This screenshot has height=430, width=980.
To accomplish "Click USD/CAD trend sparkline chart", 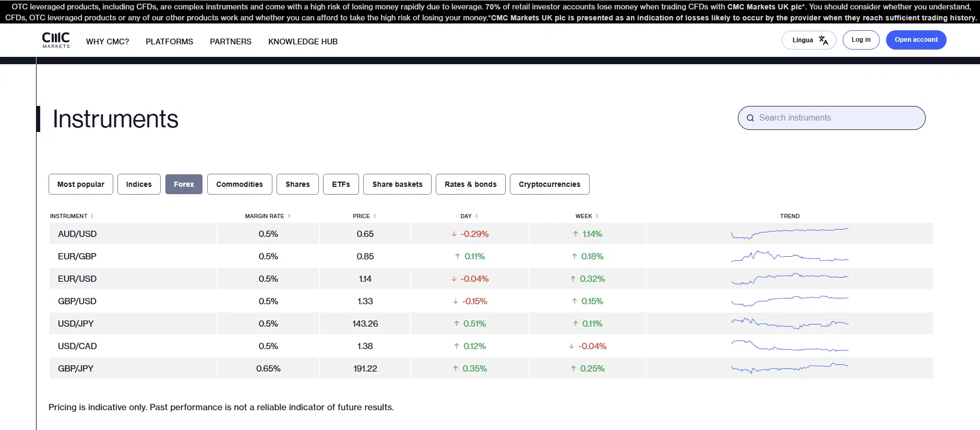I will (x=790, y=345).
